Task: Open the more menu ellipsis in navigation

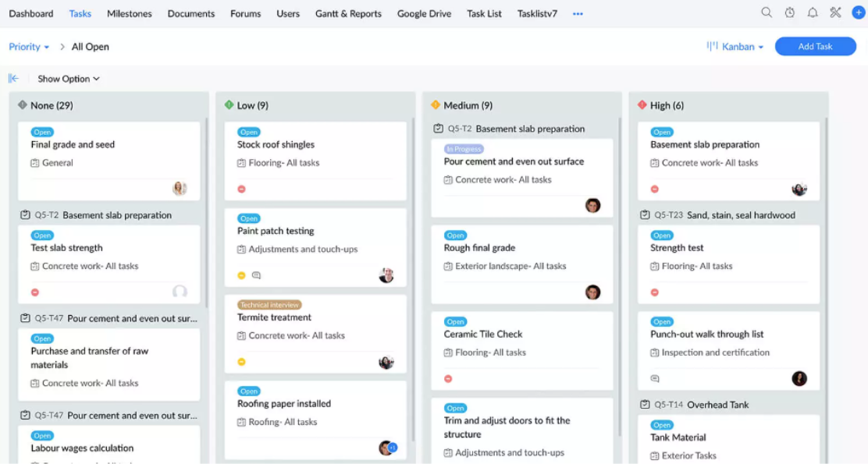Action: (578, 13)
